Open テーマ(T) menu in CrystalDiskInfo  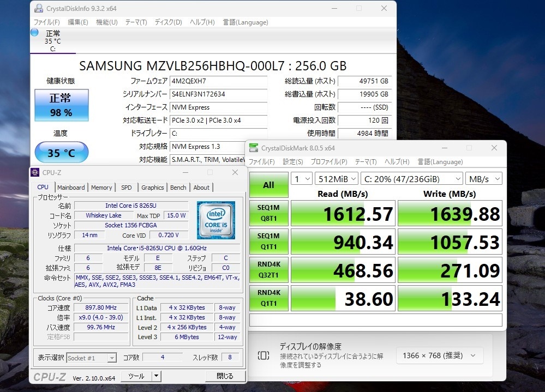[x=136, y=22]
